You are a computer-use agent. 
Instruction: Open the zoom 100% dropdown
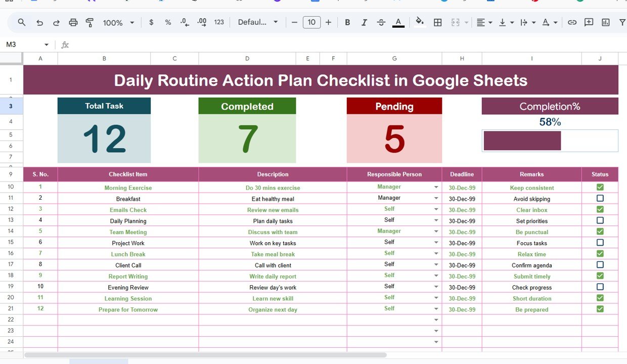pyautogui.click(x=118, y=23)
